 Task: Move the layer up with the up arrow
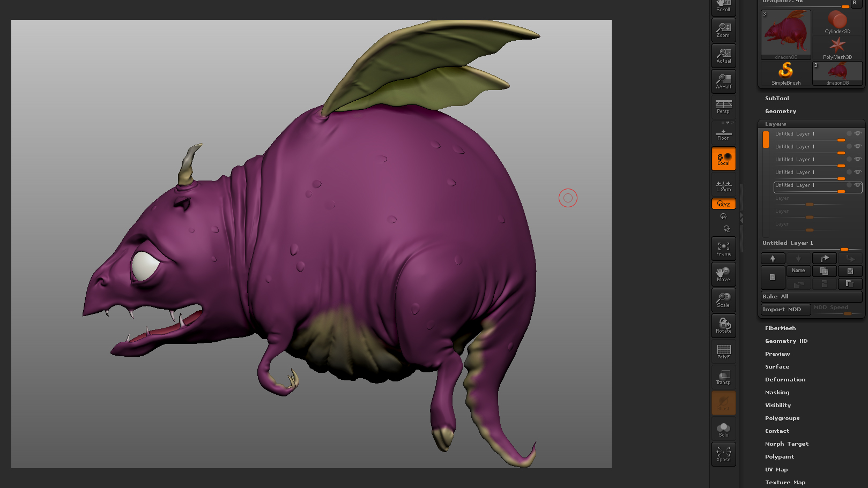pyautogui.click(x=773, y=258)
